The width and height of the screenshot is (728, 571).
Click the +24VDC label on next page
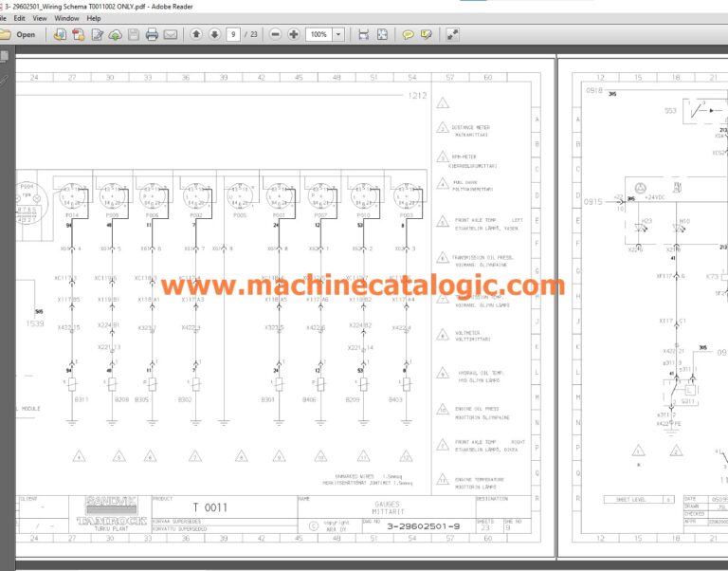tap(655, 197)
